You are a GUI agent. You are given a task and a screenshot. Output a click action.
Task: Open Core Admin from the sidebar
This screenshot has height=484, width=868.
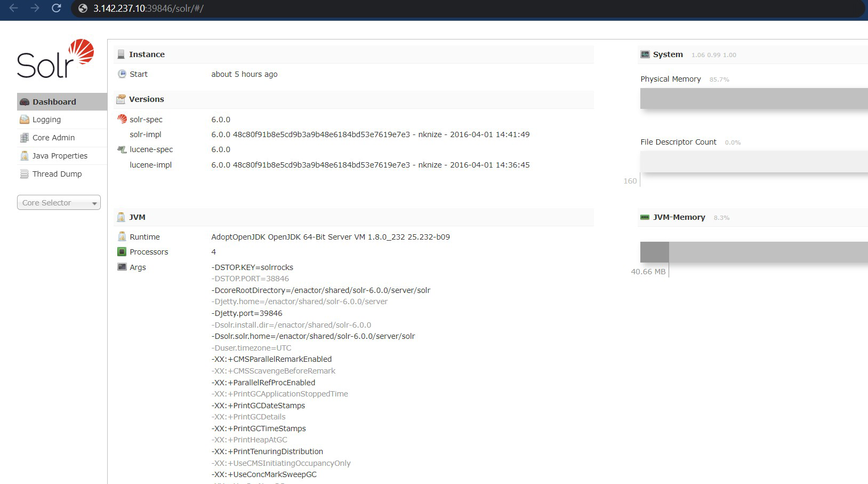pyautogui.click(x=54, y=138)
